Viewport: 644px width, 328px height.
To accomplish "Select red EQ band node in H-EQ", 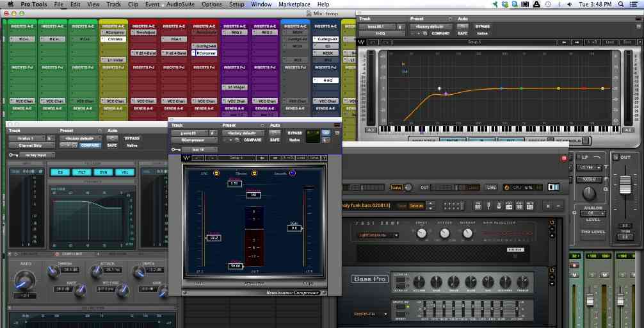I will (x=584, y=88).
